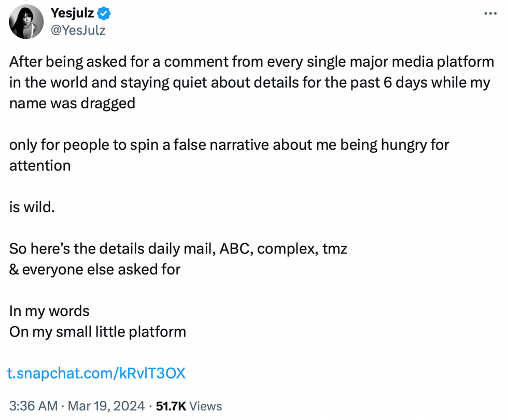This screenshot has height=420, width=508.
Task: Open the tweet's more options menu
Action: click(489, 13)
